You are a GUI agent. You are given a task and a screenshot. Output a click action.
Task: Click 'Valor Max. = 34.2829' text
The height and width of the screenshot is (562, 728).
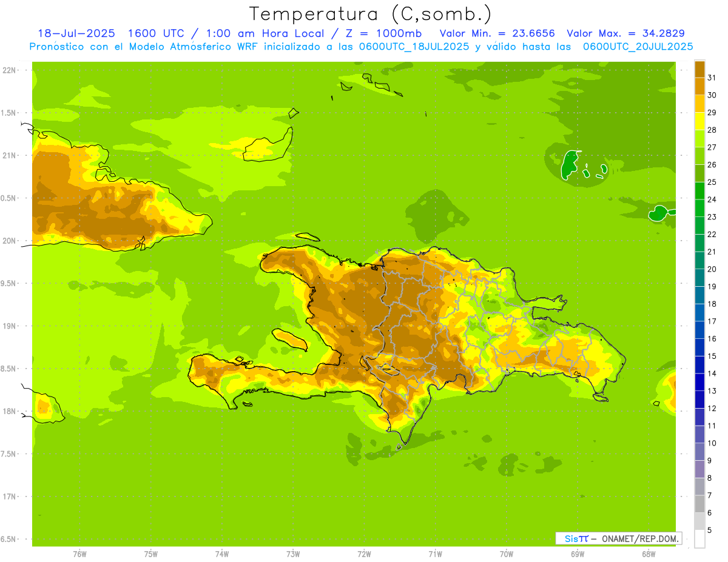[x=625, y=33]
